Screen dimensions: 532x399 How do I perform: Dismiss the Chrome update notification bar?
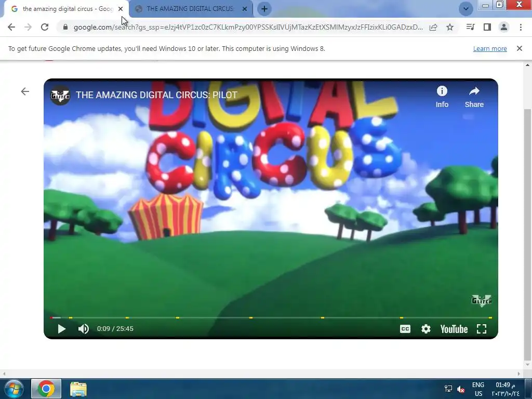pyautogui.click(x=519, y=48)
